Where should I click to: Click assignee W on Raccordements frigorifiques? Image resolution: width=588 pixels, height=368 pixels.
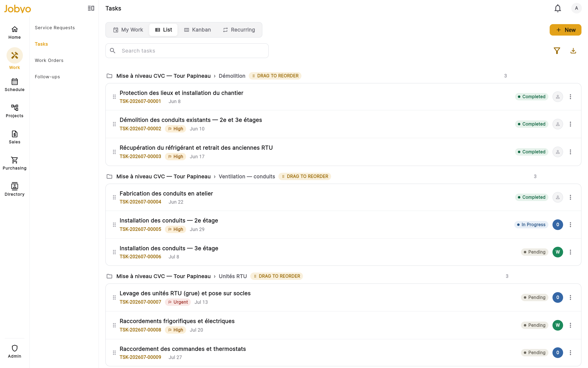pyautogui.click(x=558, y=325)
